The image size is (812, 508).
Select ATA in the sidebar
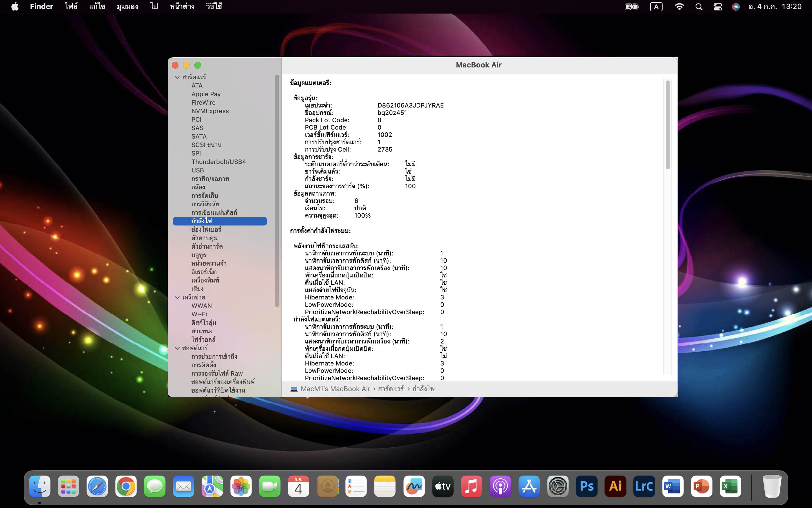(x=197, y=86)
